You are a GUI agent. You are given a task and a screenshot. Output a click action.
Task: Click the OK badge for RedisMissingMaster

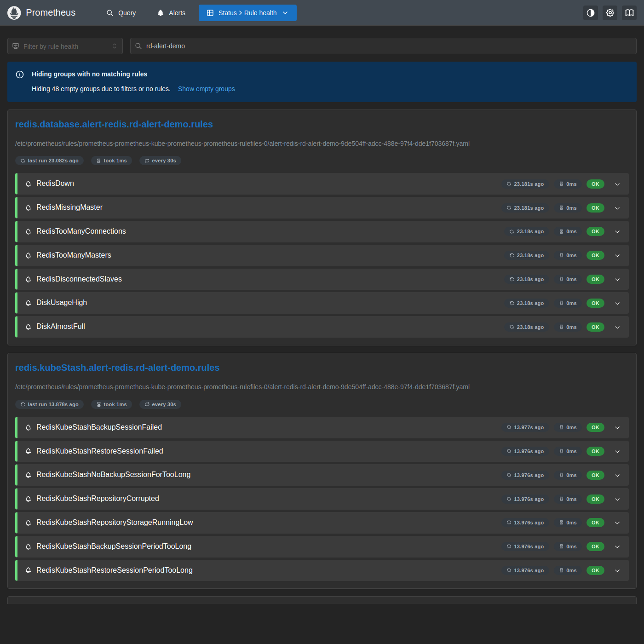(595, 208)
